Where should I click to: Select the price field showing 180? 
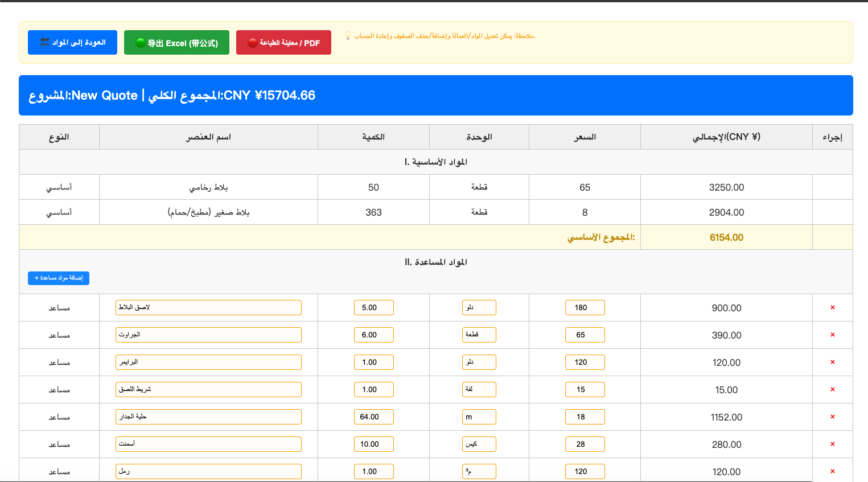(x=585, y=307)
